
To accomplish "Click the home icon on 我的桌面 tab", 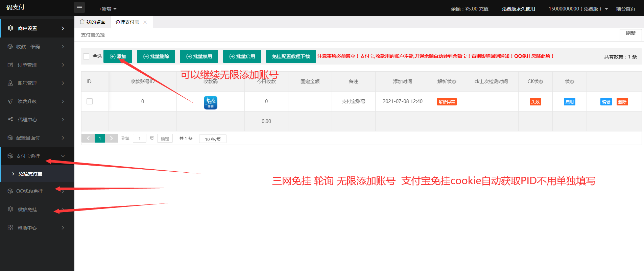I will [x=82, y=22].
